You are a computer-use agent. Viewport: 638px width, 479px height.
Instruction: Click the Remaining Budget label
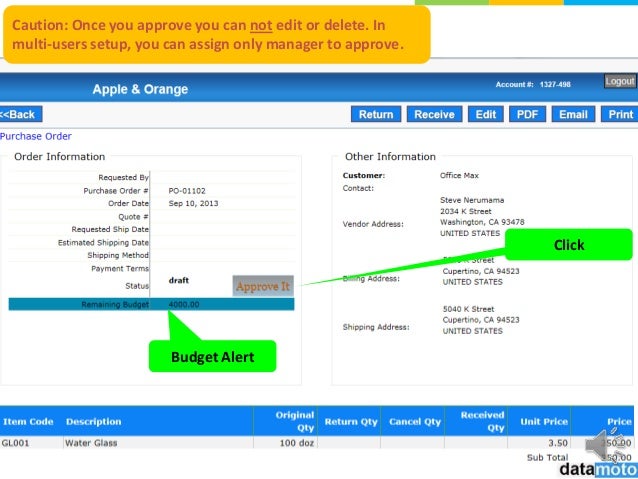coord(115,304)
